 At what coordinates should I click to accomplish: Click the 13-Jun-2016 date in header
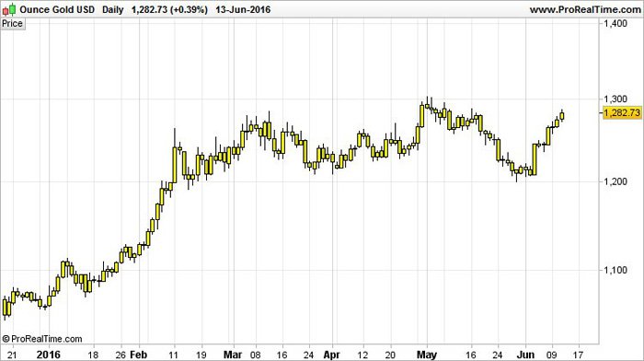(x=243, y=9)
